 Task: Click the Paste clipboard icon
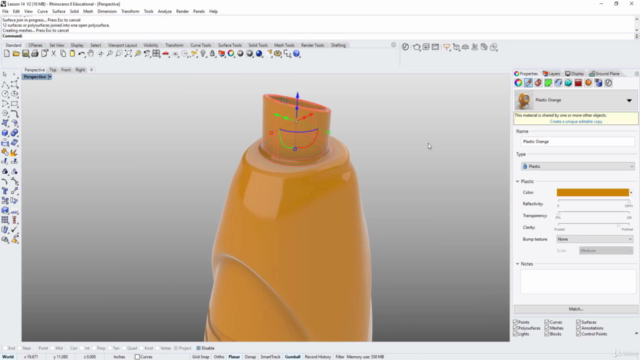tap(72, 53)
